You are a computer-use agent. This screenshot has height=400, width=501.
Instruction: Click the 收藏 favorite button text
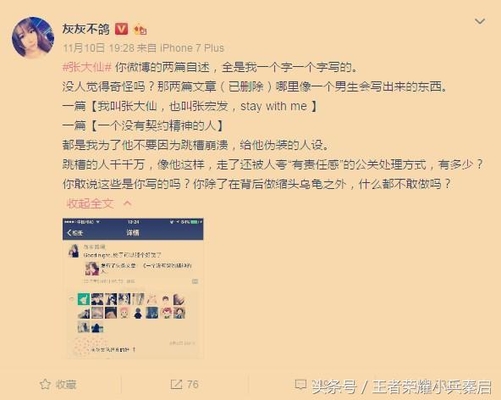pyautogui.click(x=66, y=384)
